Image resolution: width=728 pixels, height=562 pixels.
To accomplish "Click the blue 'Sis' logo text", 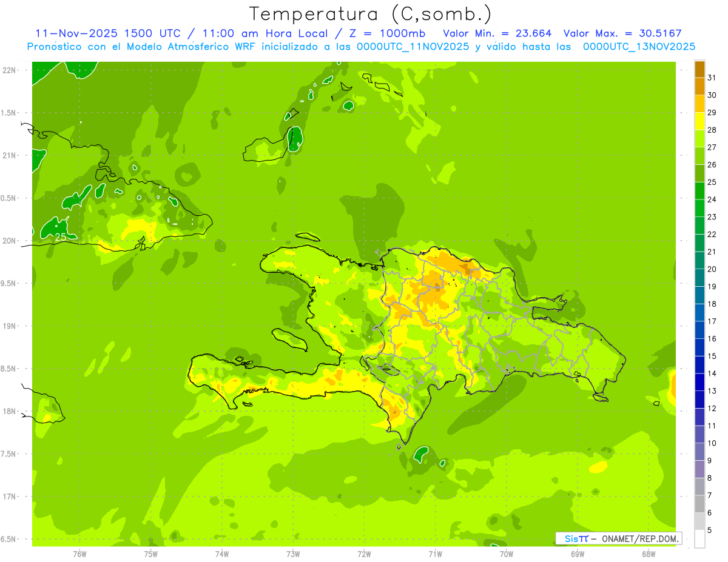I will coord(570,538).
